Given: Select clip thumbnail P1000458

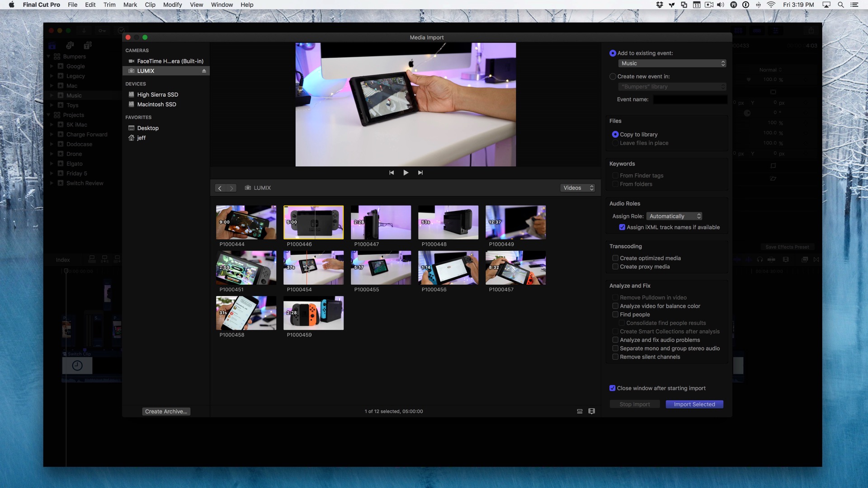Looking at the screenshot, I should (x=246, y=313).
